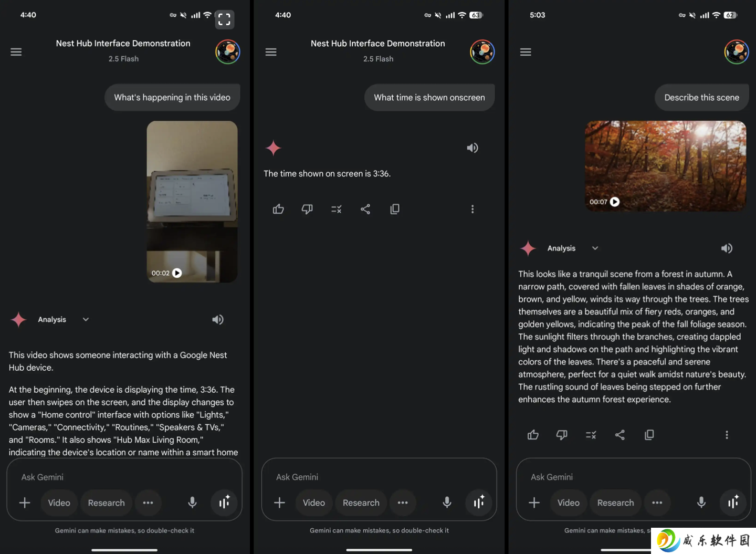756x554 pixels.
Task: Like the 3:36 time response
Action: (278, 209)
